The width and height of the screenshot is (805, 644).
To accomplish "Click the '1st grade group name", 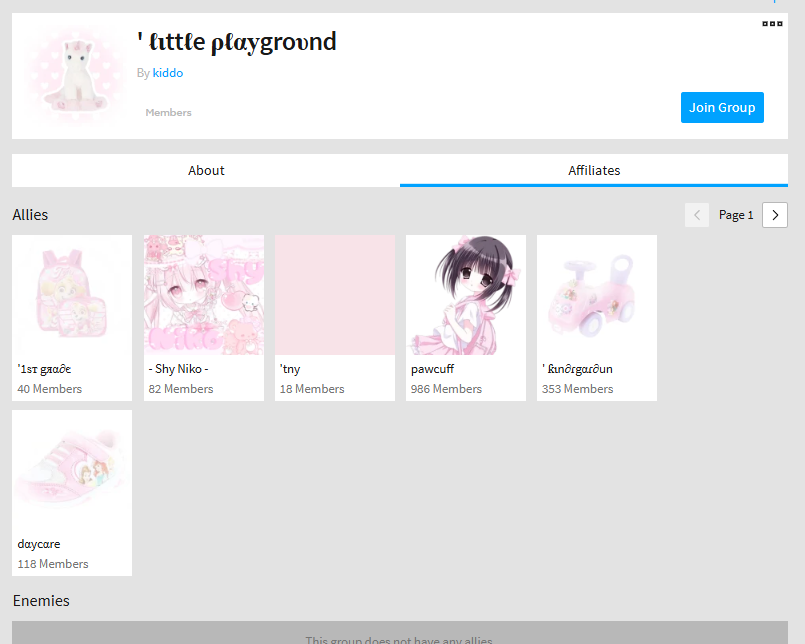I will (44, 369).
